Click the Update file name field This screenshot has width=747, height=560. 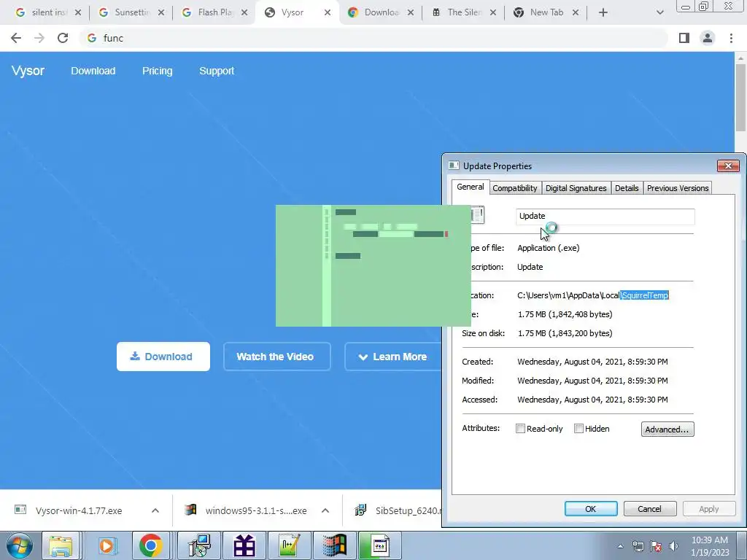[x=605, y=216]
